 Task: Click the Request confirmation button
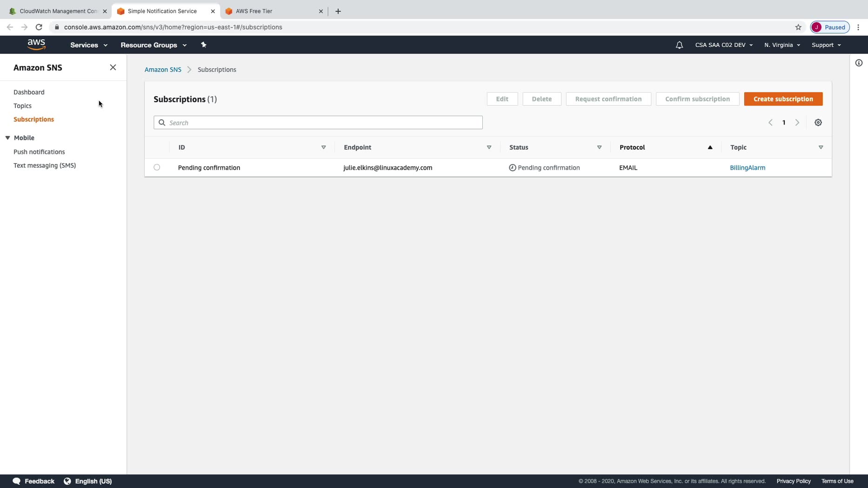[x=608, y=99]
